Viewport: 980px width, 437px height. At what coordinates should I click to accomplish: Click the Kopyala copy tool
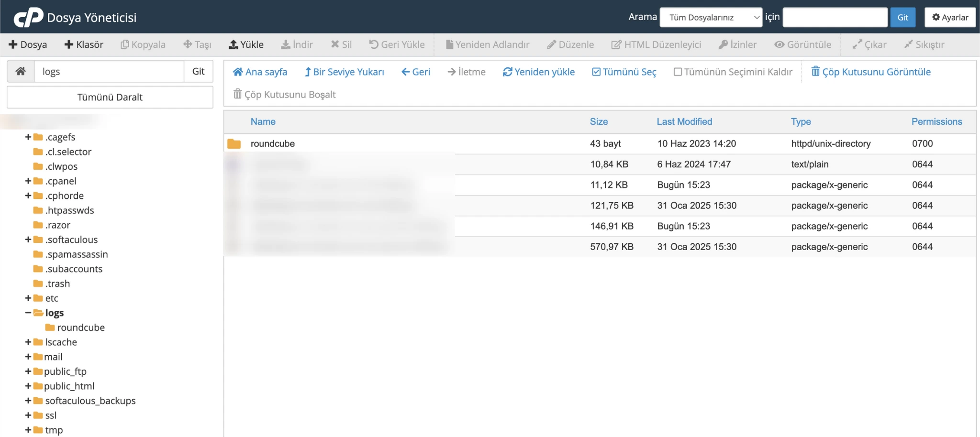coord(143,44)
